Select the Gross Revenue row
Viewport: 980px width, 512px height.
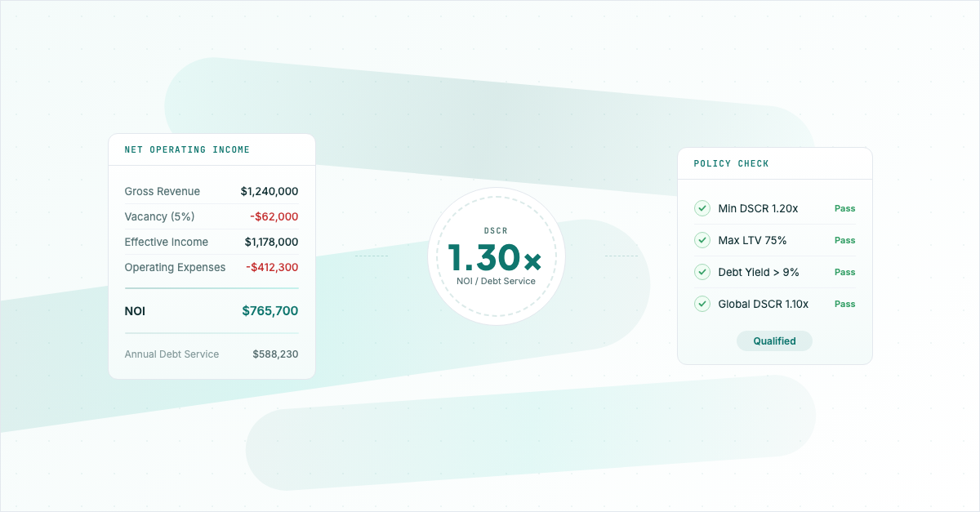pos(211,192)
